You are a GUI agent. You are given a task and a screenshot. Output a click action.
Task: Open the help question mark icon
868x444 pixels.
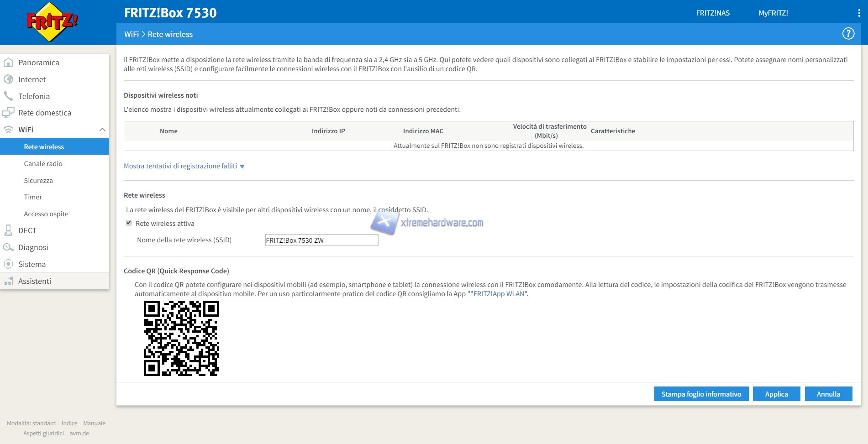tap(848, 34)
